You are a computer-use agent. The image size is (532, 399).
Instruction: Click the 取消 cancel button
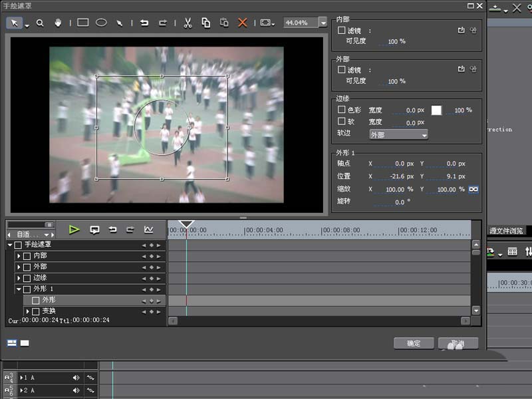coord(458,343)
